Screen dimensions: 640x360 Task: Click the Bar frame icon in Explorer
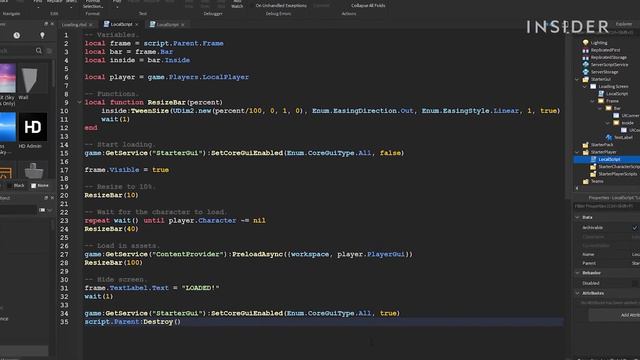click(609, 108)
